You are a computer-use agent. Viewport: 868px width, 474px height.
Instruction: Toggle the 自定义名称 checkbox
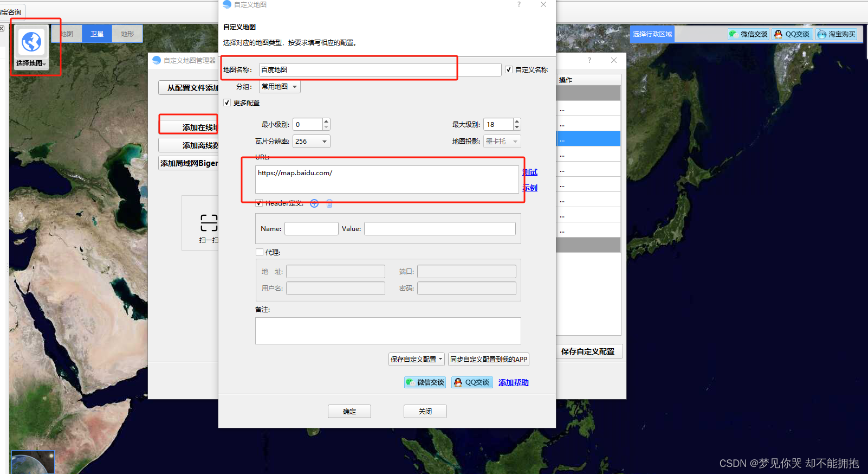pyautogui.click(x=509, y=69)
